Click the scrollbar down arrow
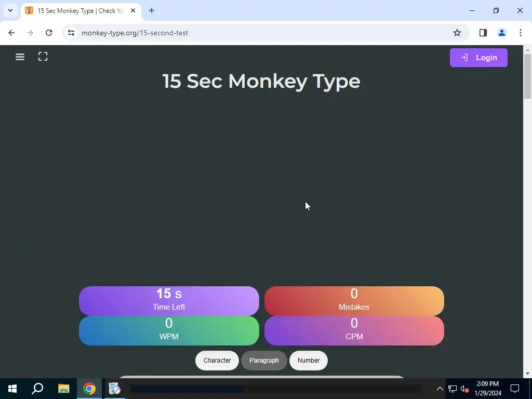 tap(528, 374)
